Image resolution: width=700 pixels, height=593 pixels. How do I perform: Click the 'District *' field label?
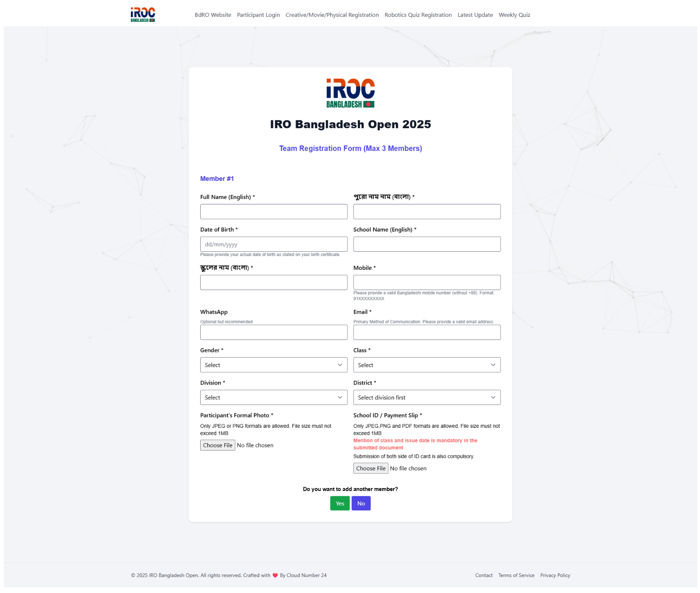coord(365,383)
